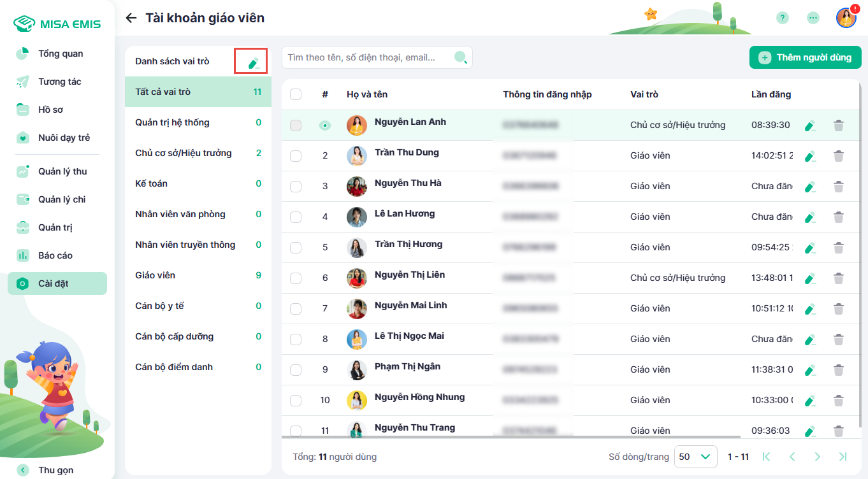Screen dimensions: 868x479
Task: Check the box for Lê Lan Hương
Action: [296, 217]
